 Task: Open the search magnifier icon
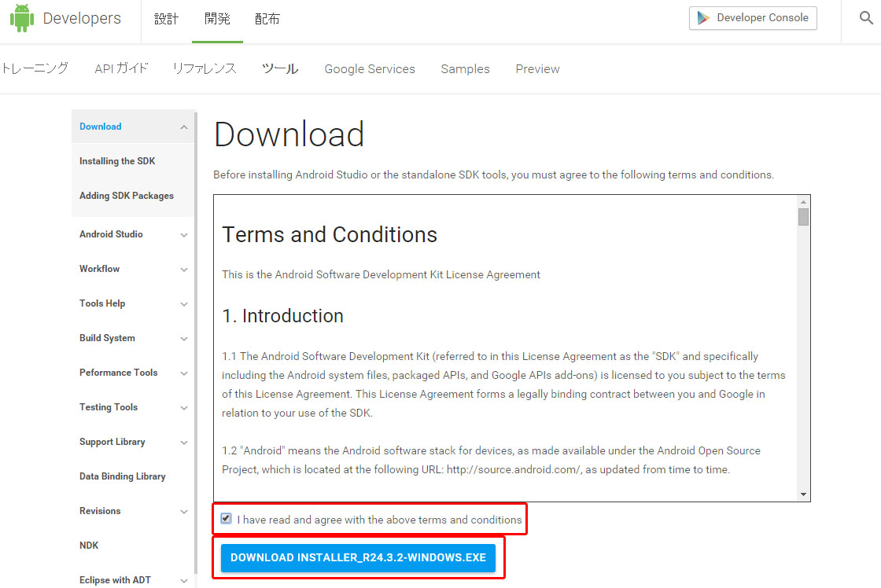(x=866, y=18)
